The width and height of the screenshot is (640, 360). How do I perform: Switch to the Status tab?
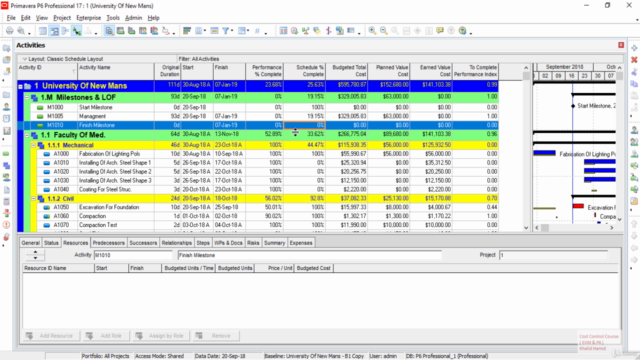(x=51, y=243)
